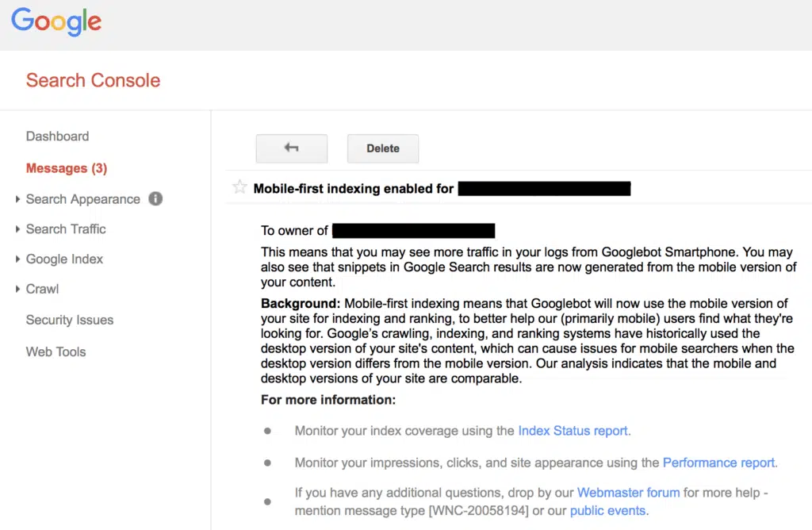Visit the Webmaster forum link
The width and height of the screenshot is (812, 530).
tap(628, 493)
